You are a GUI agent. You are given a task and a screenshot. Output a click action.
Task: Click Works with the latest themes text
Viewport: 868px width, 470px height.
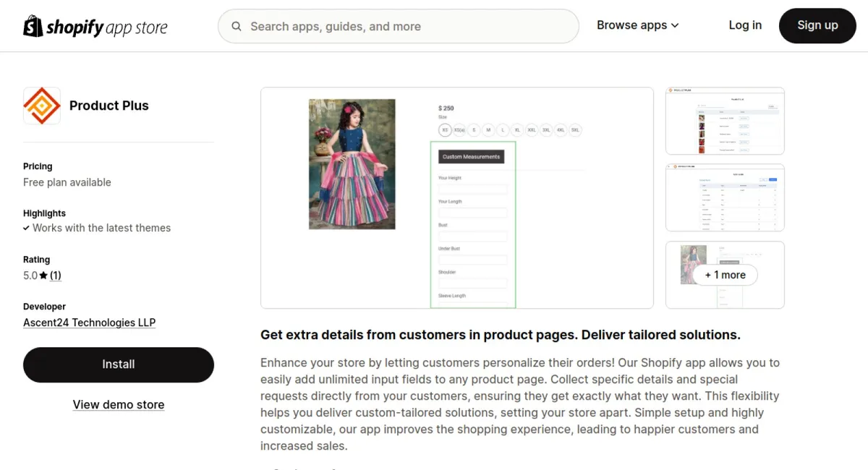[x=101, y=228]
